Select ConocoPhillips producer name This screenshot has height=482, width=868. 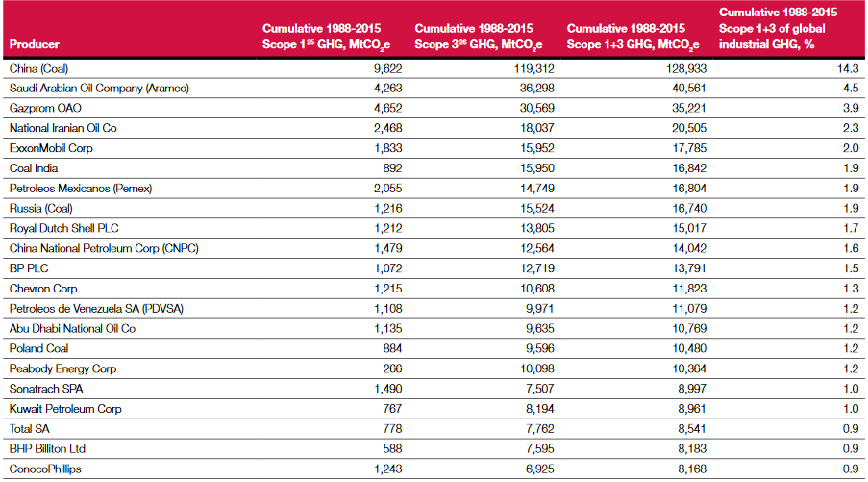pos(45,469)
